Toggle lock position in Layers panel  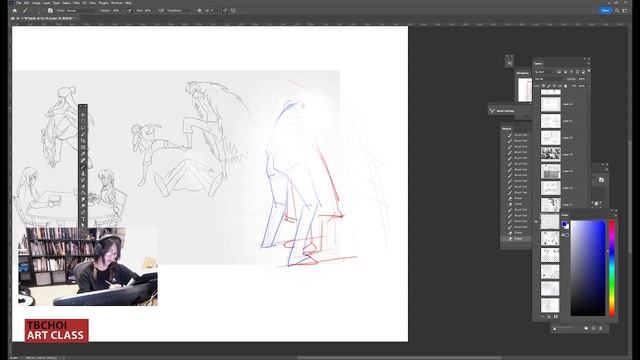point(554,86)
